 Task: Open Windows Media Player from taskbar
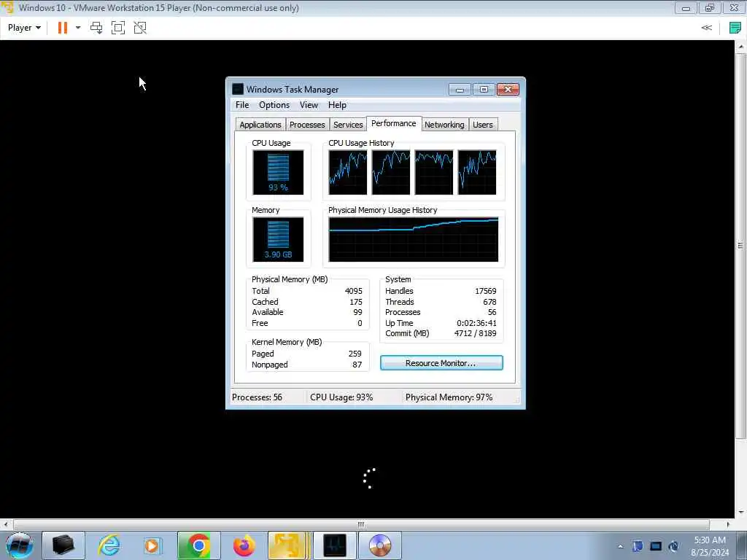pyautogui.click(x=152, y=545)
